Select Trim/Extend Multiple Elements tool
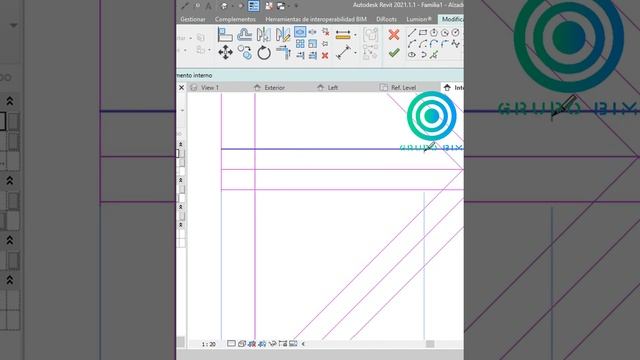640x360 pixels. pos(313,56)
